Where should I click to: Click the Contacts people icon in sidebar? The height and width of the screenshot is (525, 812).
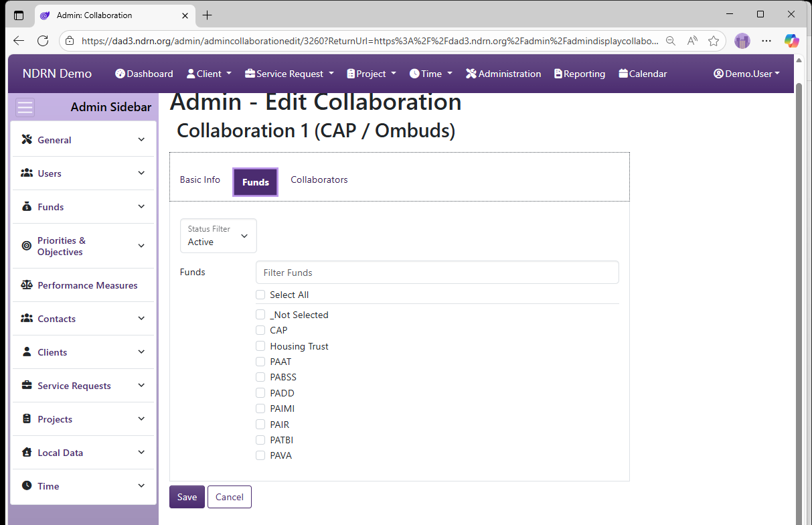tap(27, 319)
